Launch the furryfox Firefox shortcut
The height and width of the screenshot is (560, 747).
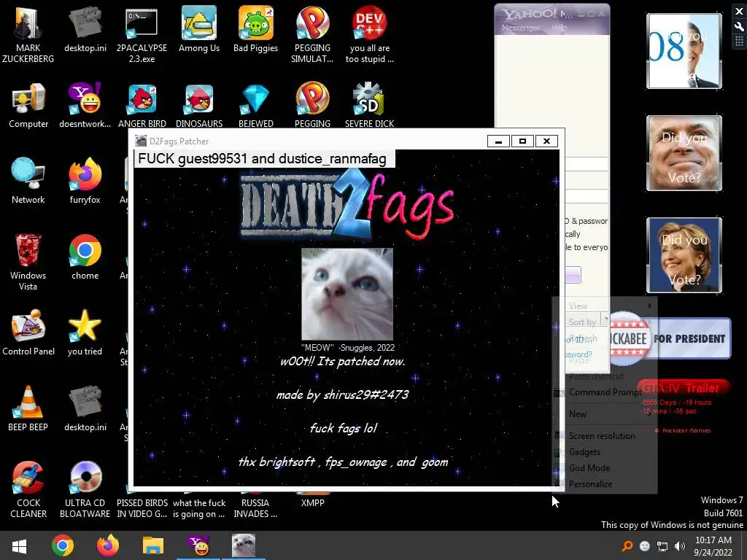pyautogui.click(x=85, y=181)
